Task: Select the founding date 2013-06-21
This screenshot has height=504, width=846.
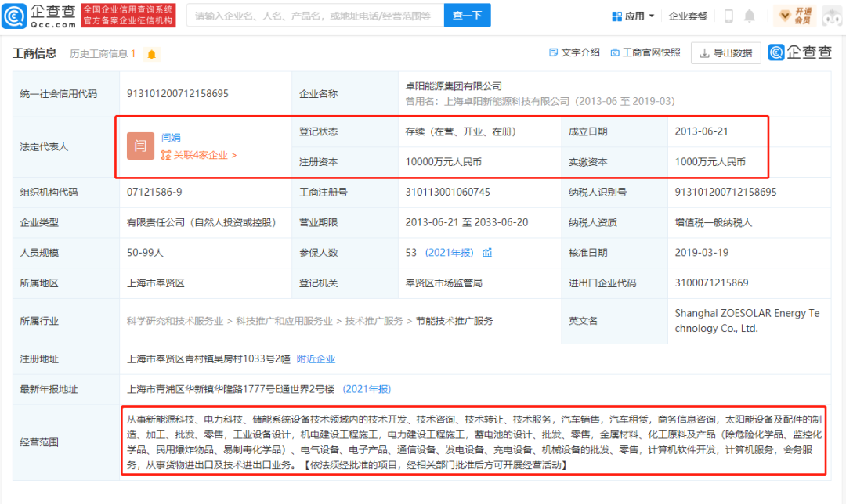Action: pos(701,131)
